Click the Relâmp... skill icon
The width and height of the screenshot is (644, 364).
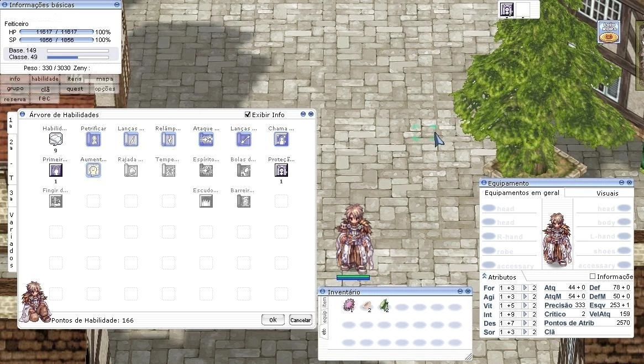(x=169, y=140)
